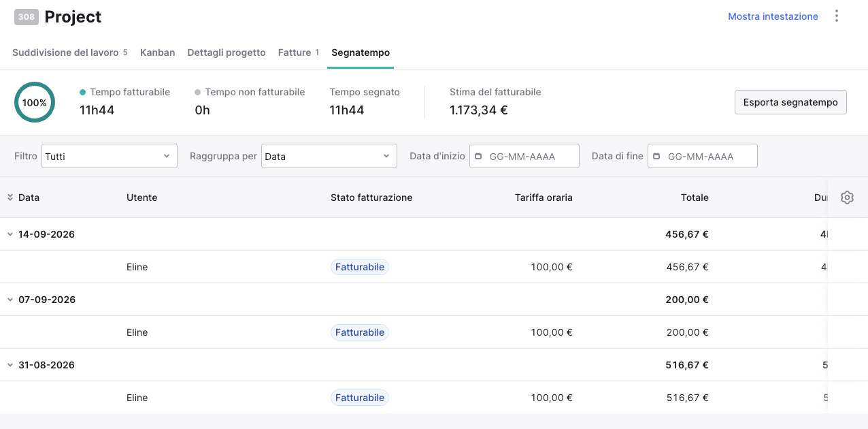Click the 14-09-2026 date label
The width and height of the screenshot is (868, 429).
tap(46, 234)
